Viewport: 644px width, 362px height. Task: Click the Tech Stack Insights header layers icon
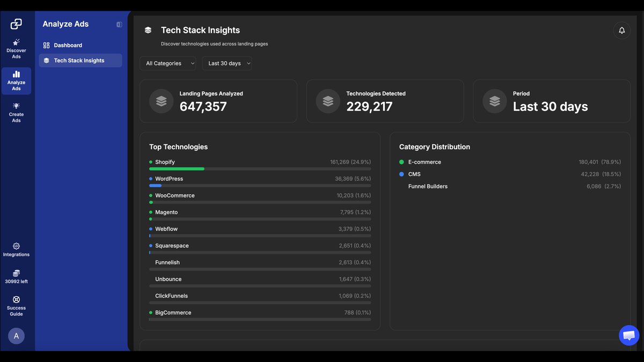point(148,30)
